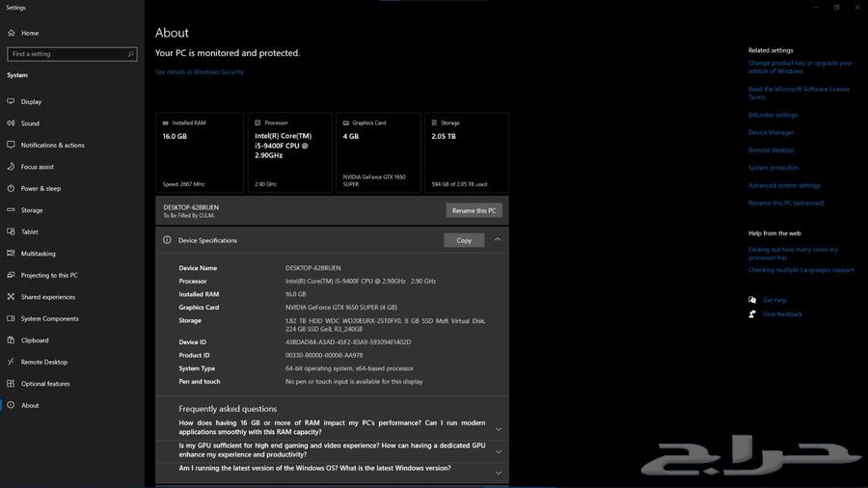The width and height of the screenshot is (868, 488).
Task: Copy the device specifications
Action: [464, 240]
